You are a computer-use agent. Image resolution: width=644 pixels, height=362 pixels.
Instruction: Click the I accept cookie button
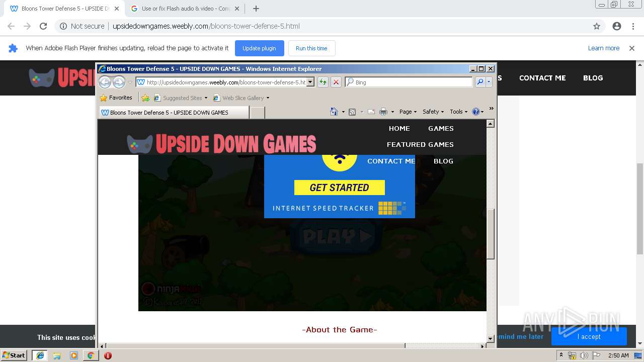[589, 336]
